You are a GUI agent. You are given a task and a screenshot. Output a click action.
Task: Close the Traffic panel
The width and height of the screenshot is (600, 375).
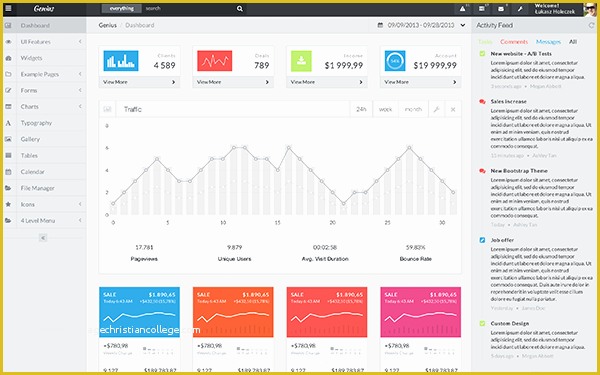(453, 109)
